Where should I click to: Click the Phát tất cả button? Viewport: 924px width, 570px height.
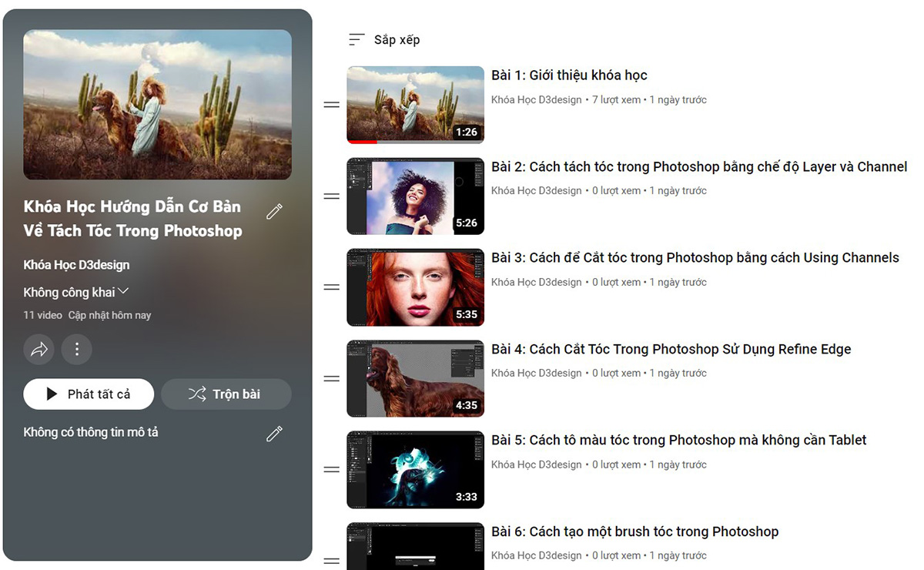coord(89,394)
